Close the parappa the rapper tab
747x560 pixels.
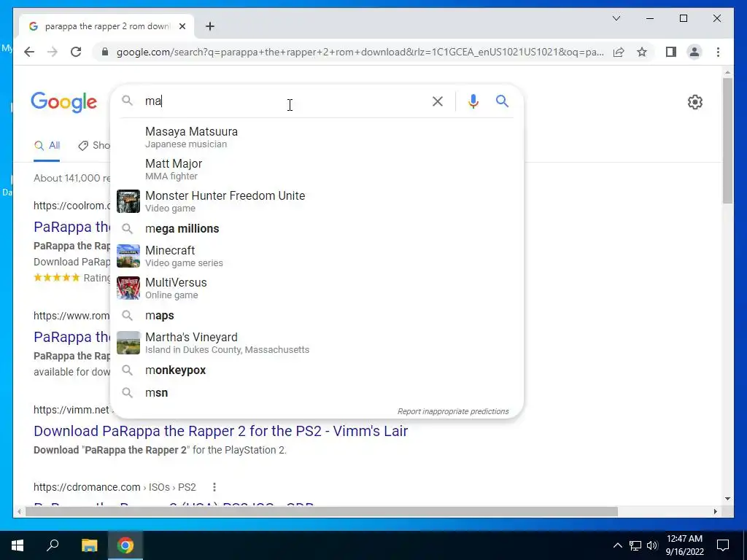click(x=182, y=26)
